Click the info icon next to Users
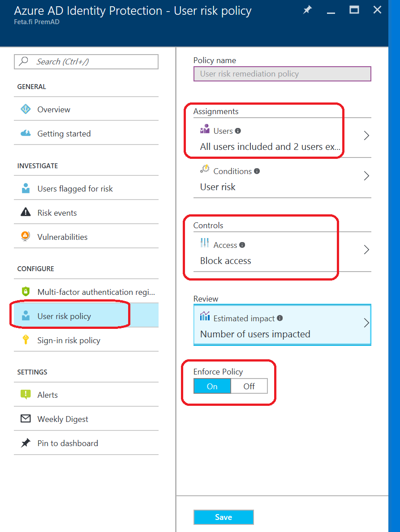 239,131
